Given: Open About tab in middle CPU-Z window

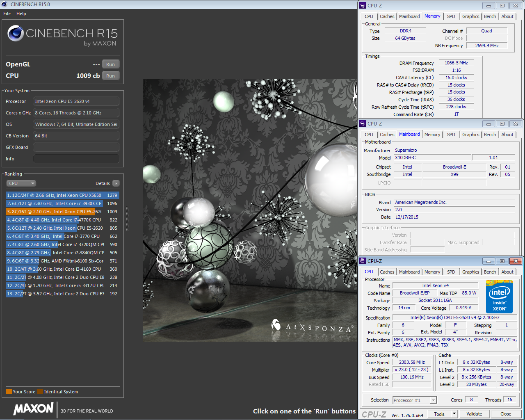Looking at the screenshot, I should point(507,135).
